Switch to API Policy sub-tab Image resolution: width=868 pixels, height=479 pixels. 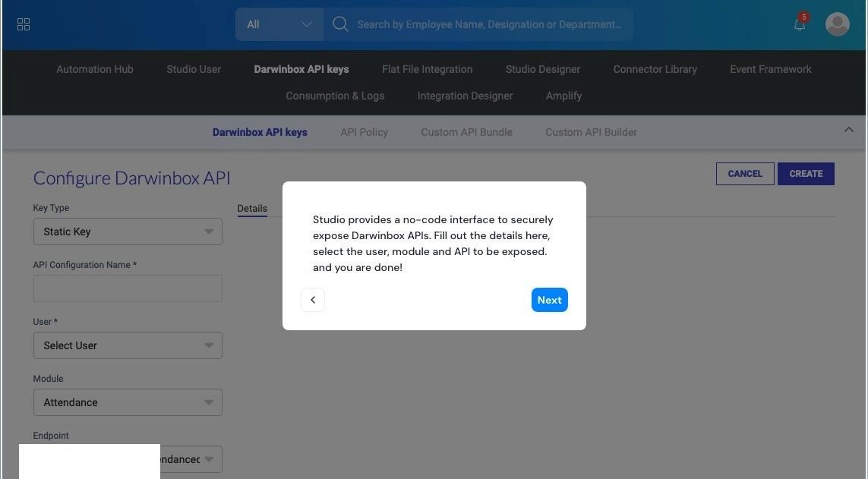(x=365, y=132)
